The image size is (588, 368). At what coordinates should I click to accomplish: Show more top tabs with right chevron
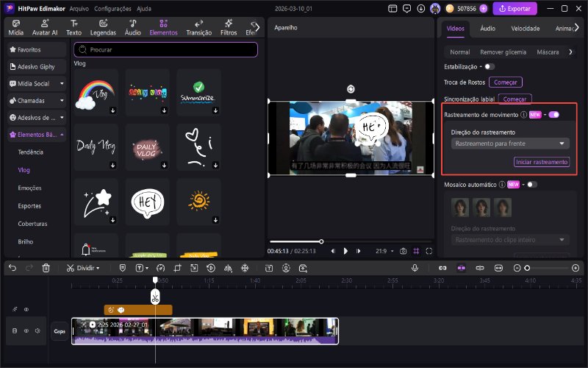(257, 27)
